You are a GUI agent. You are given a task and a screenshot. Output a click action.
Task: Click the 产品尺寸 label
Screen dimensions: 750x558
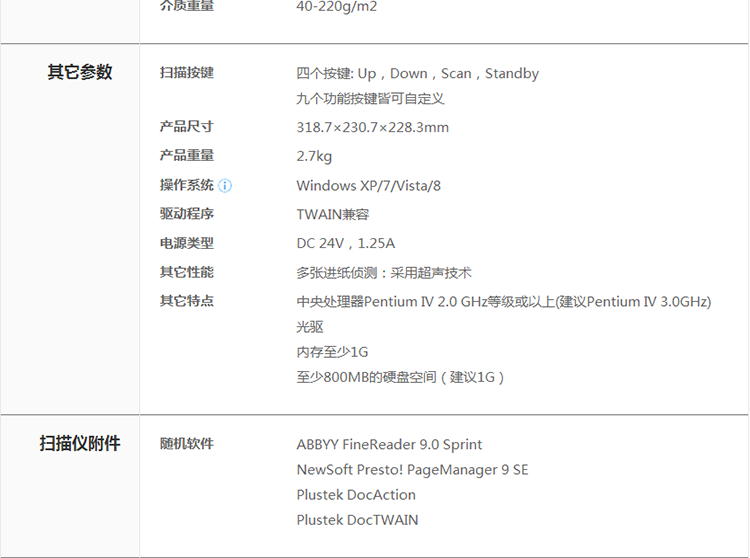[x=187, y=127]
